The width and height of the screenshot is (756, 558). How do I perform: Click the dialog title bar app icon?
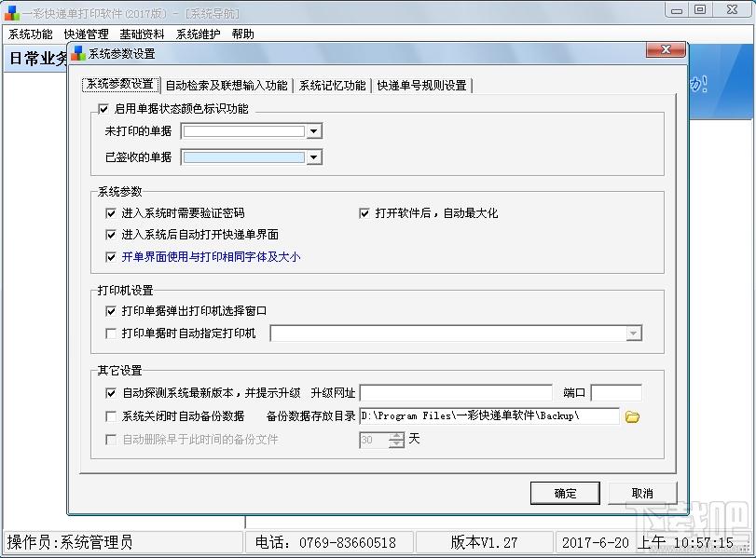pos(78,53)
